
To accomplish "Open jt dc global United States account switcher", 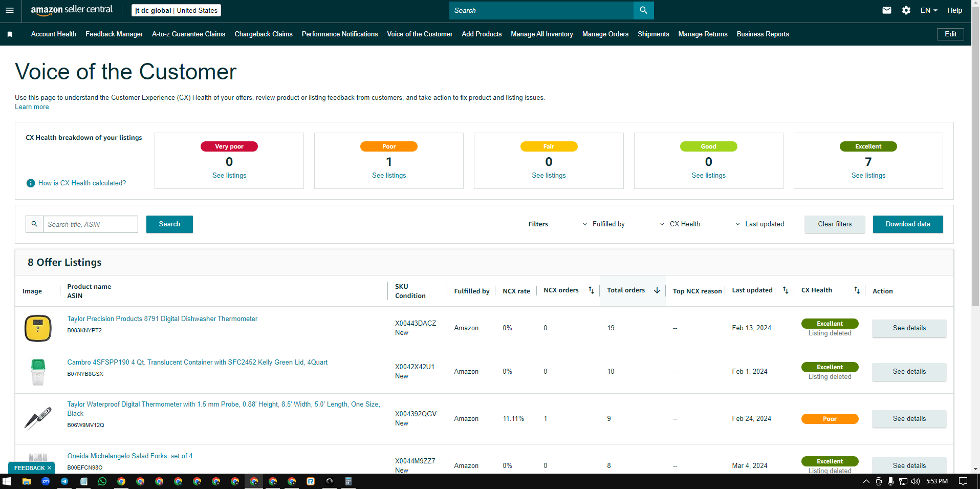I will point(176,10).
